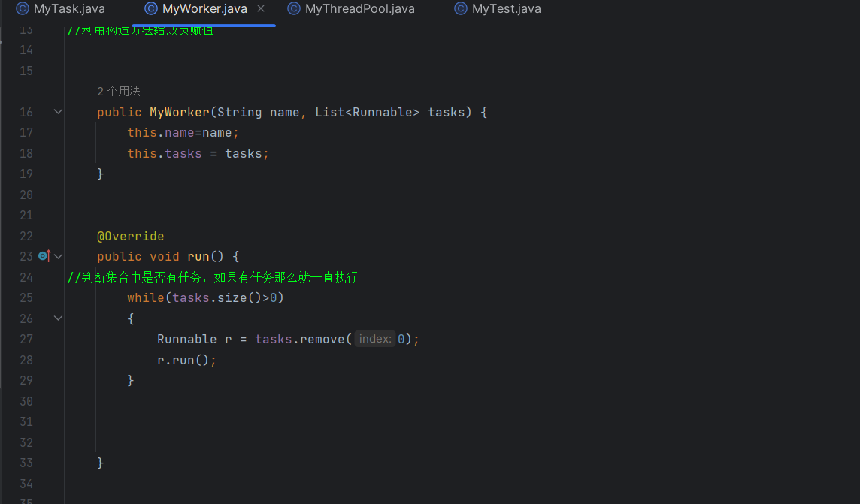The width and height of the screenshot is (860, 504).
Task: Click the class icon on MyTask.java tab
Action: pyautogui.click(x=23, y=9)
